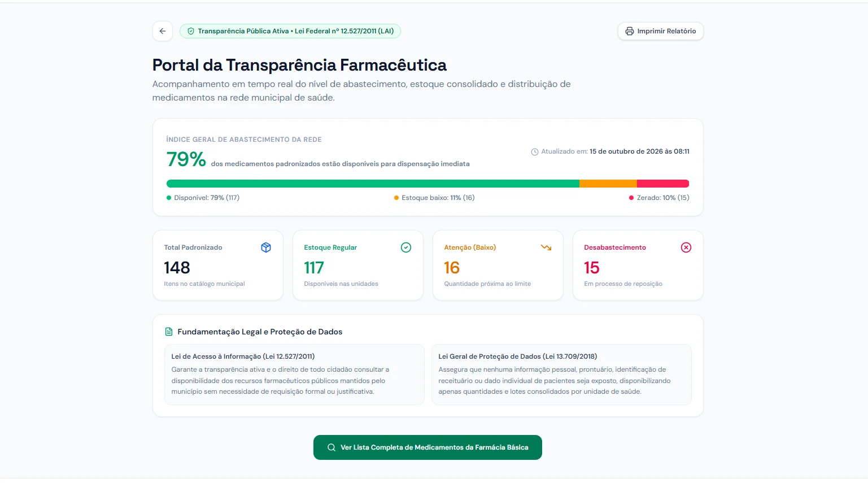The image size is (868, 483).
Task: Click 'Em processo de reposição' caption
Action: tap(623, 284)
